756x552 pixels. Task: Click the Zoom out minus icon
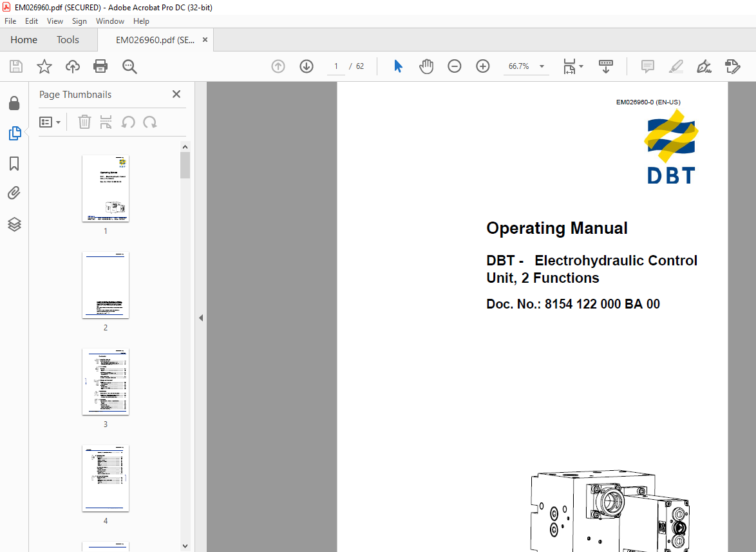click(454, 66)
